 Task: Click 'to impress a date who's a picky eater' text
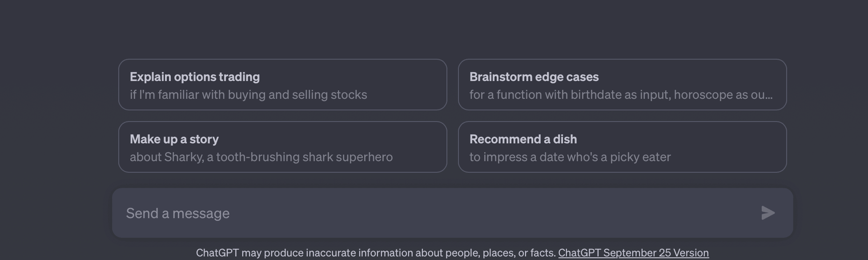pyautogui.click(x=570, y=157)
